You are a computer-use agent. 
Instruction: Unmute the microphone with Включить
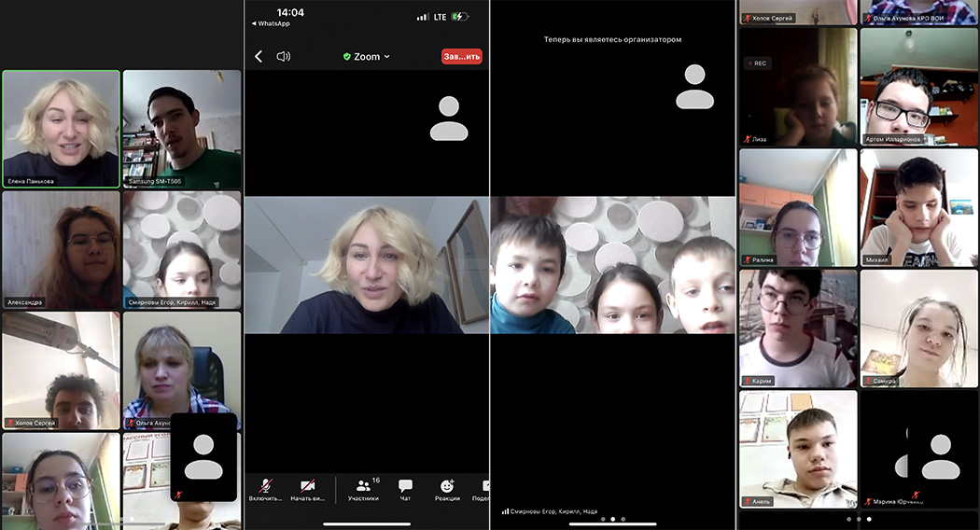coord(266,490)
